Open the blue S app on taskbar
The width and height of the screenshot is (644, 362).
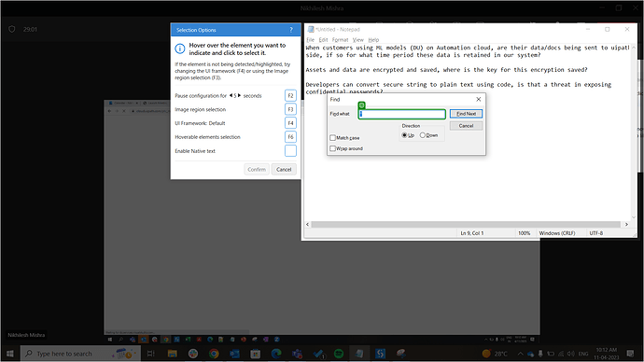tap(380, 354)
